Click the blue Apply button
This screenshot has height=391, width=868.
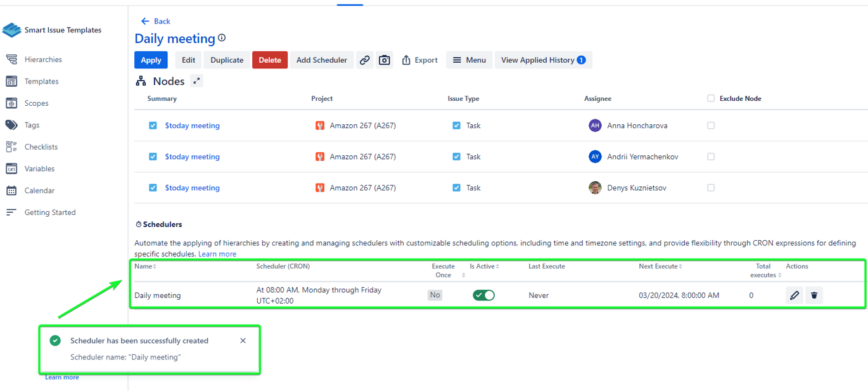[x=151, y=60]
